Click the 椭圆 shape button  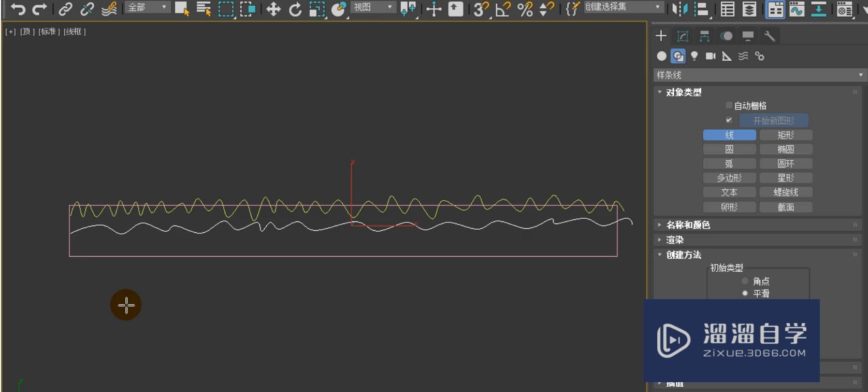click(786, 149)
